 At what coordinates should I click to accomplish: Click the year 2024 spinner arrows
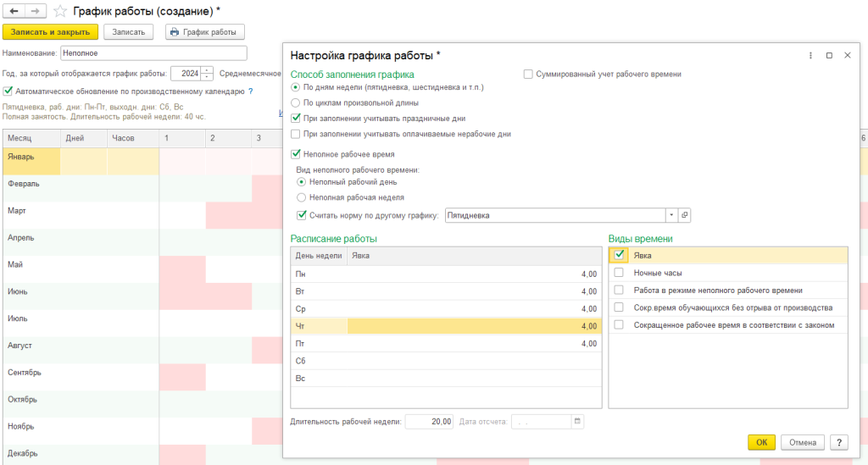(x=209, y=74)
